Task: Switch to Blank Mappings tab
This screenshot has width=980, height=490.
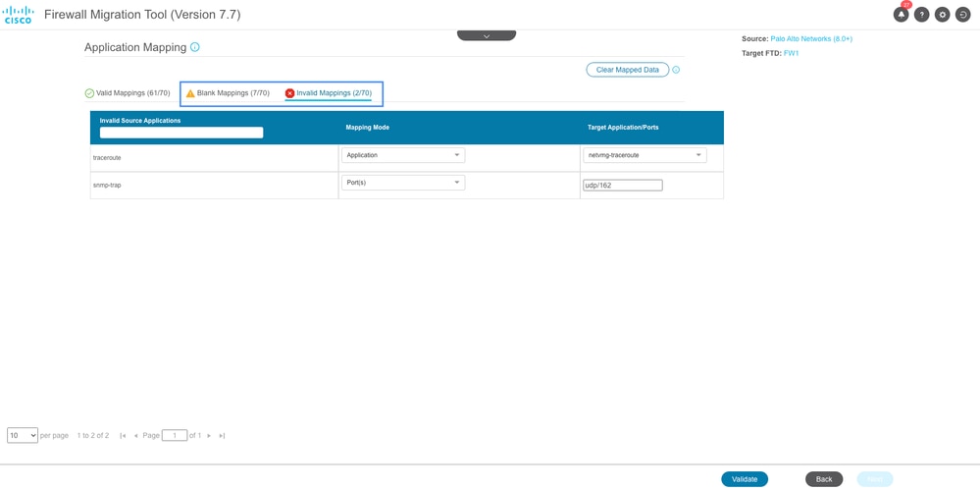Action: click(228, 93)
